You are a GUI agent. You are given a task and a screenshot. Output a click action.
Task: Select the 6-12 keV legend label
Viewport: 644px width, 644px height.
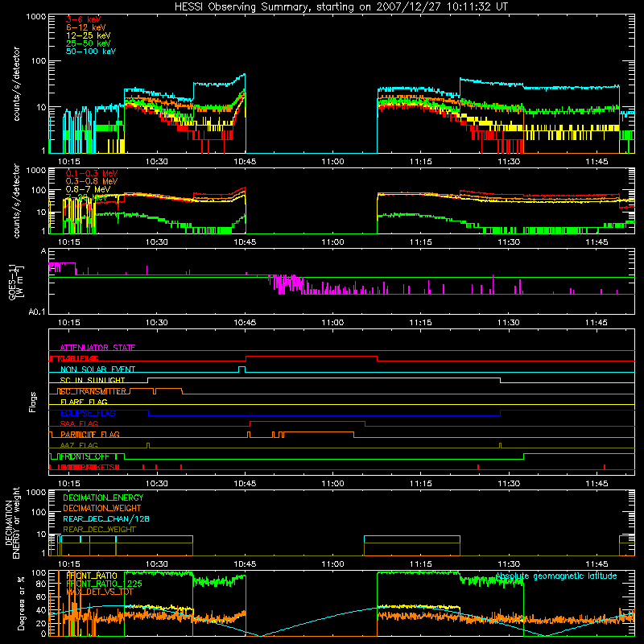(85, 27)
